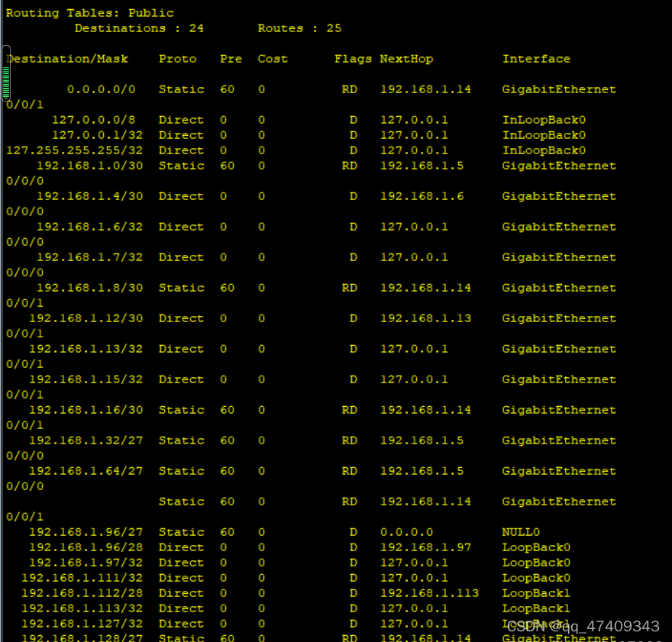Click destination 192.168.1.97/32
This screenshot has width=672, height=642.
coord(86,563)
